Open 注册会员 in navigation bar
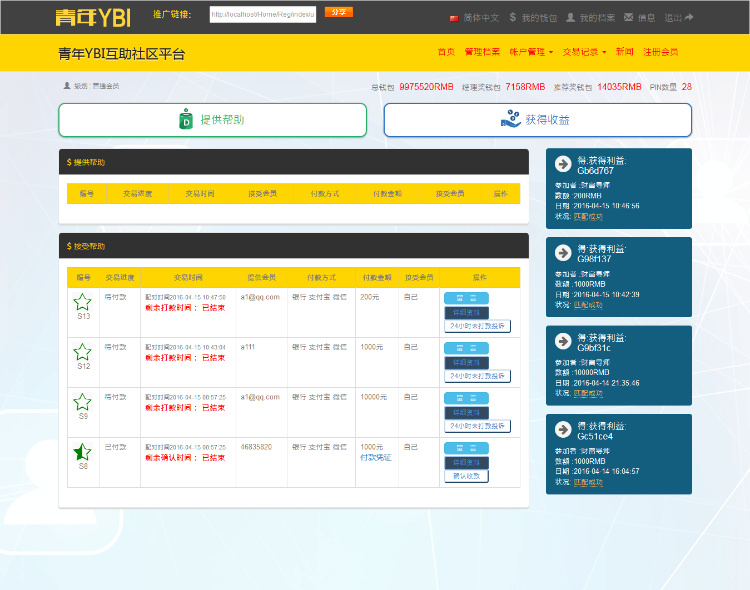 click(x=660, y=51)
